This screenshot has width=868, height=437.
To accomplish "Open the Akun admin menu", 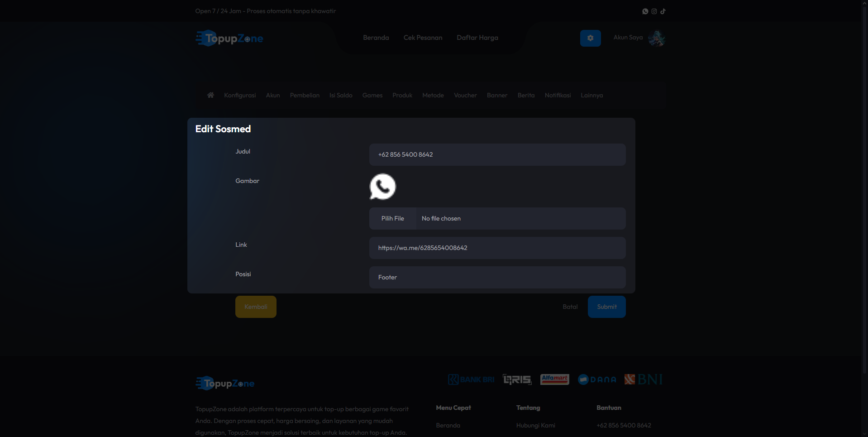I will coord(273,95).
